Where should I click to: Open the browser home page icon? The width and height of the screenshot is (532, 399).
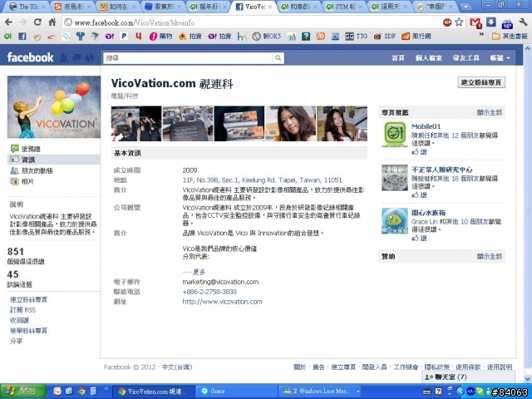pyautogui.click(x=52, y=22)
